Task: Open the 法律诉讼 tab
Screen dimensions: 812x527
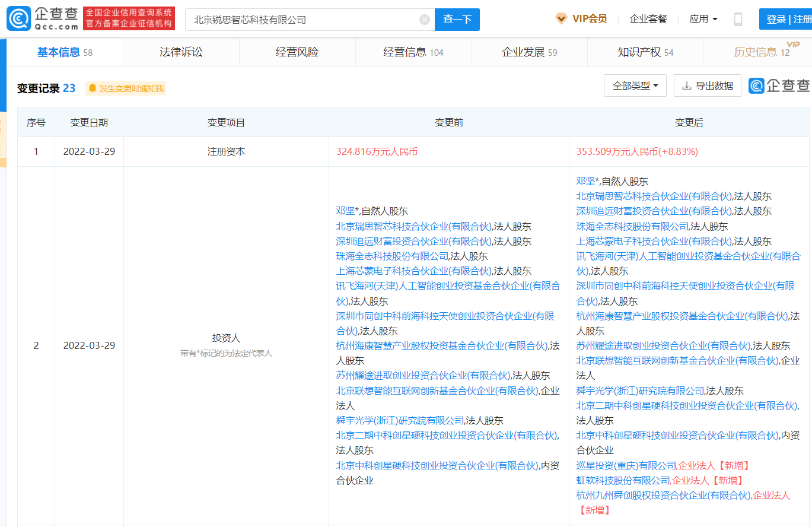Action: 181,52
